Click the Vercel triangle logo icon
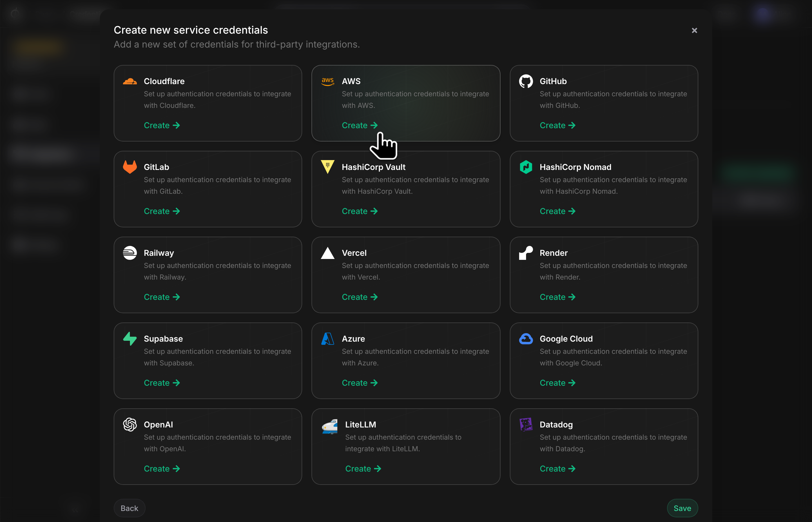The width and height of the screenshot is (812, 522). click(328, 253)
